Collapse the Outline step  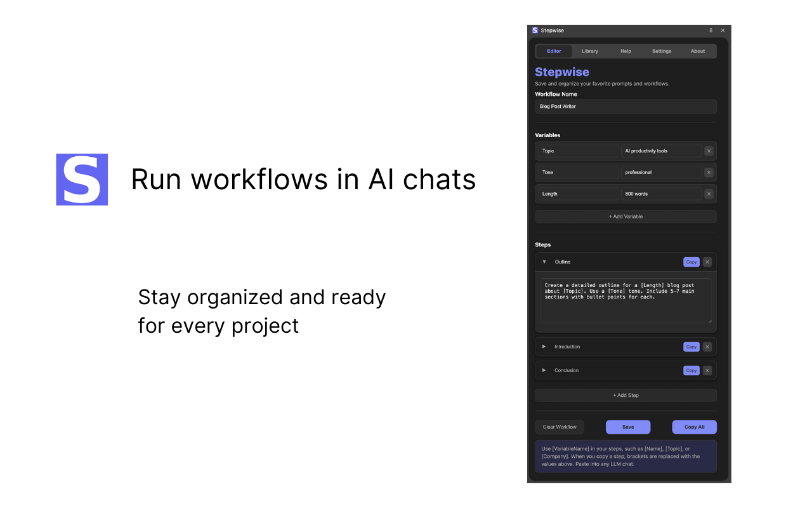pyautogui.click(x=544, y=262)
